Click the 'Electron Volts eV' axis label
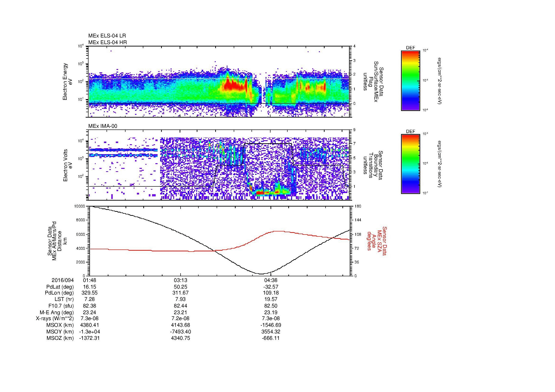This screenshot has width=555, height=392. (x=68, y=166)
